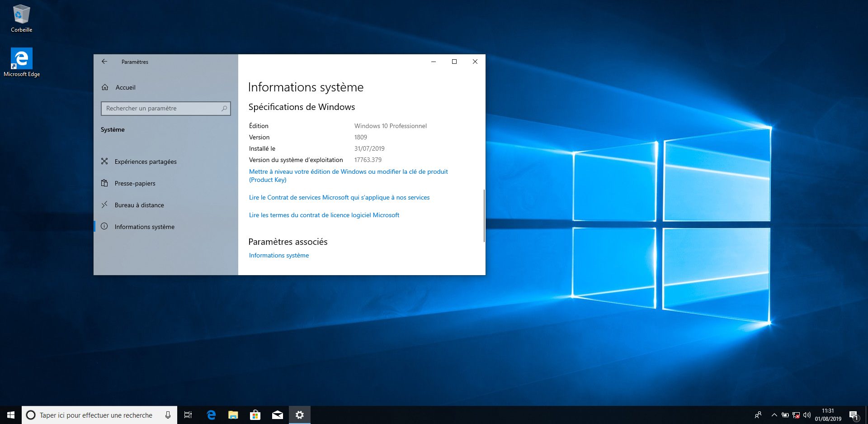Image resolution: width=868 pixels, height=424 pixels.
Task: Launch Edge from the taskbar
Action: click(211, 415)
